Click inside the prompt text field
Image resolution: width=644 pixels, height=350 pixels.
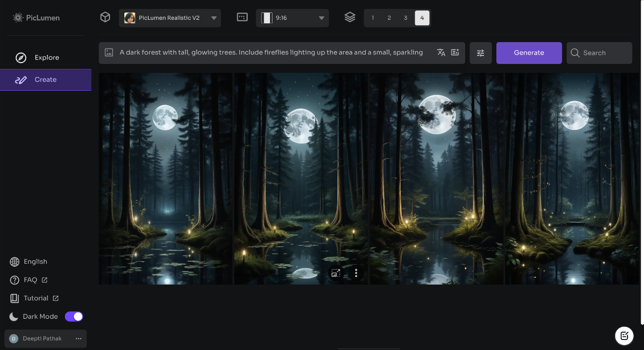[272, 52]
